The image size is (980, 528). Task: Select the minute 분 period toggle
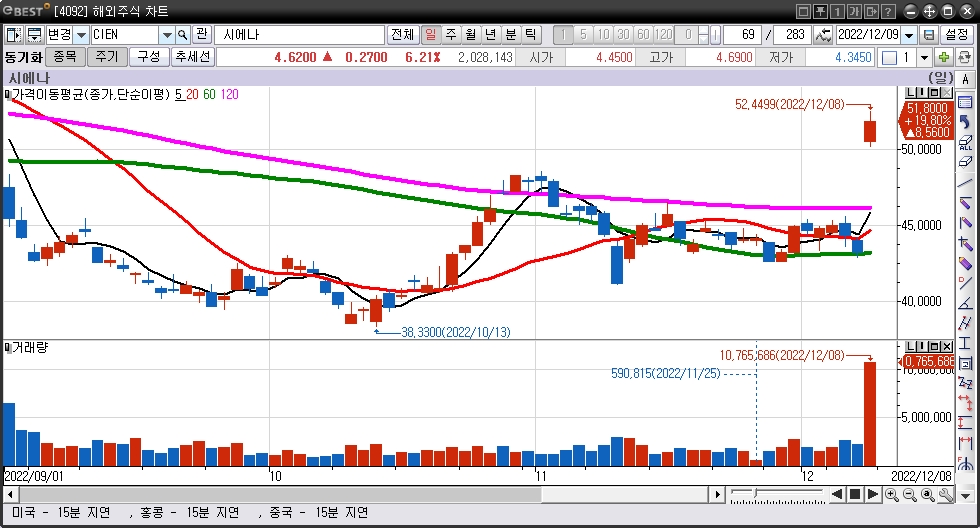(x=511, y=34)
